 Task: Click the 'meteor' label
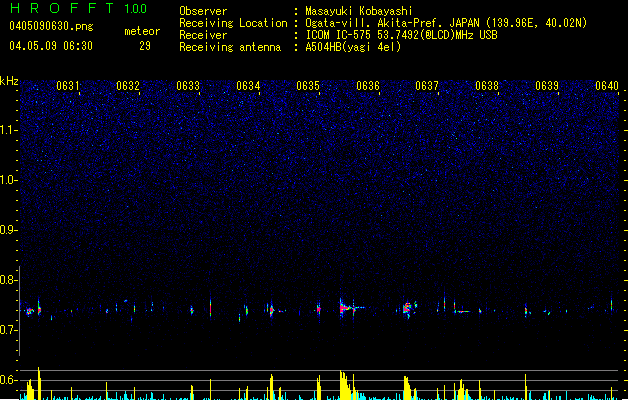coord(142,31)
